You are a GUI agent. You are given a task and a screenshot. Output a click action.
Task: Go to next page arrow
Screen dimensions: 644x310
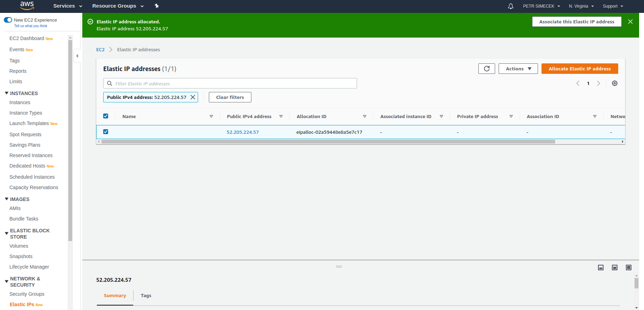599,83
